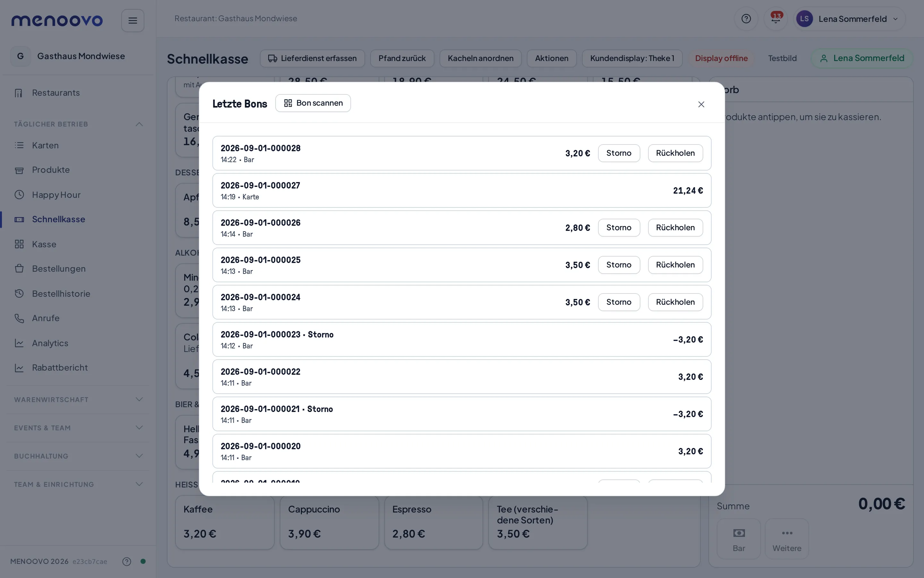Expand the Warenwirtschaft section
This screenshot has height=578, width=924.
click(x=78, y=399)
